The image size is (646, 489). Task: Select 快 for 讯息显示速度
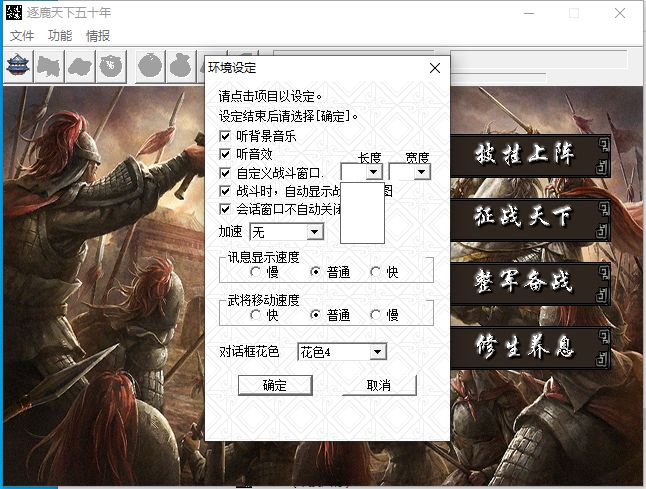click(x=376, y=272)
